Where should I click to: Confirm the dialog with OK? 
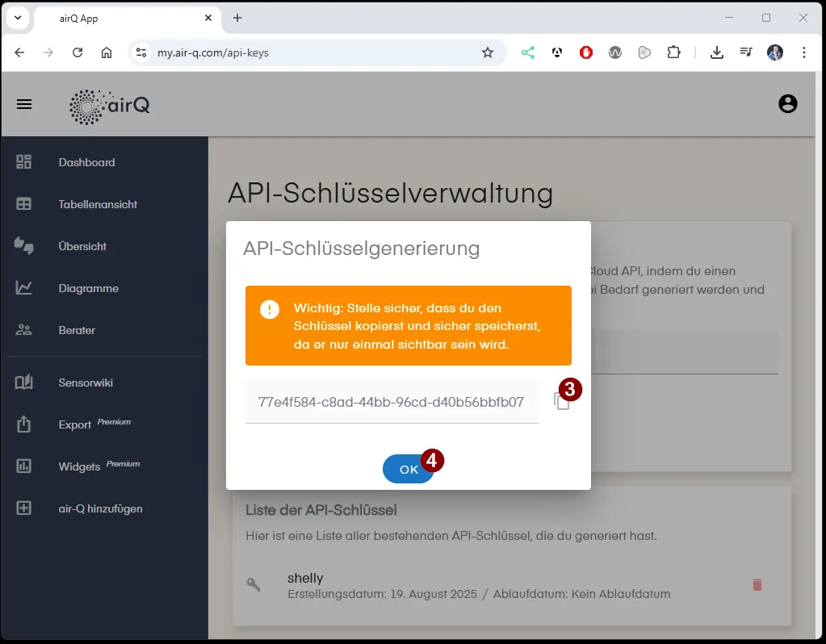click(x=408, y=469)
